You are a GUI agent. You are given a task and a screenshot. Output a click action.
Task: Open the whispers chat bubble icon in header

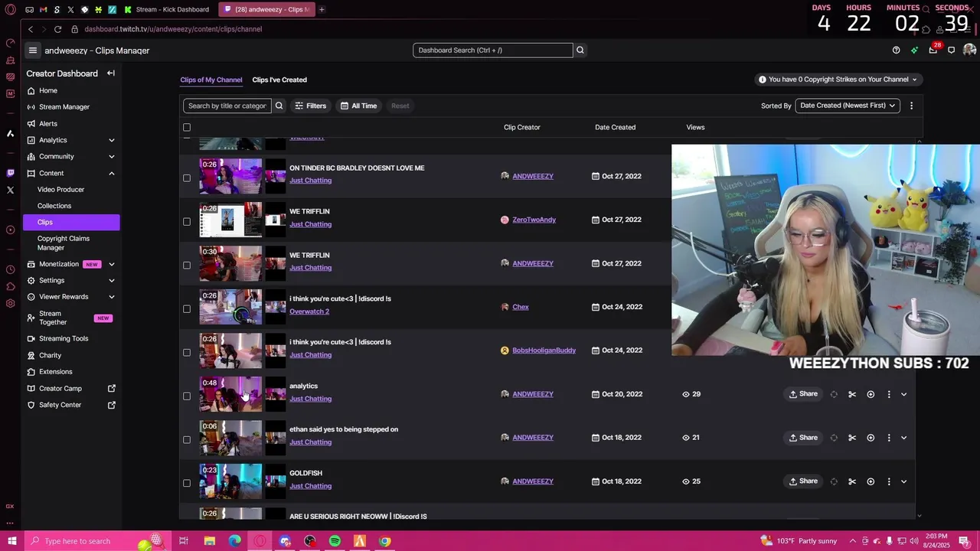951,51
